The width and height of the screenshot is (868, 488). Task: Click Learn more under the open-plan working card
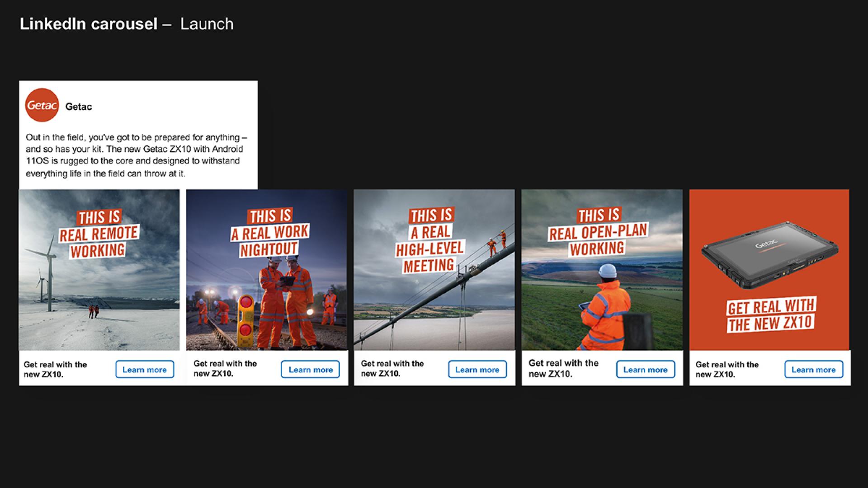click(646, 370)
